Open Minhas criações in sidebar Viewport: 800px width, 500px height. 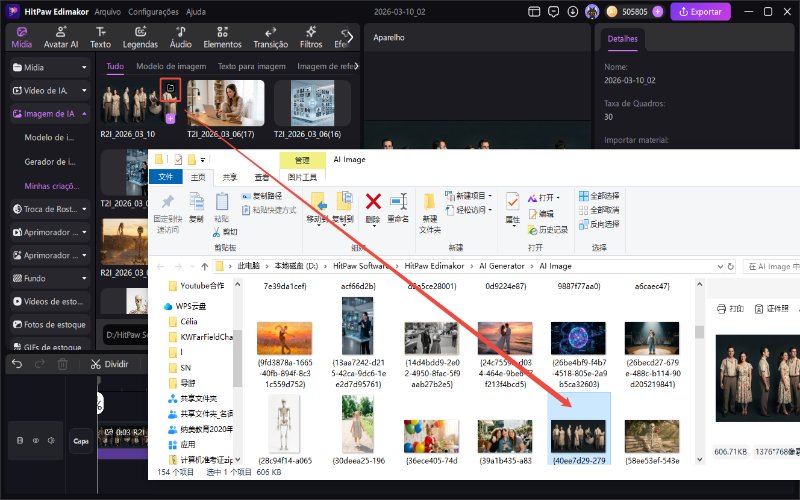tap(54, 185)
